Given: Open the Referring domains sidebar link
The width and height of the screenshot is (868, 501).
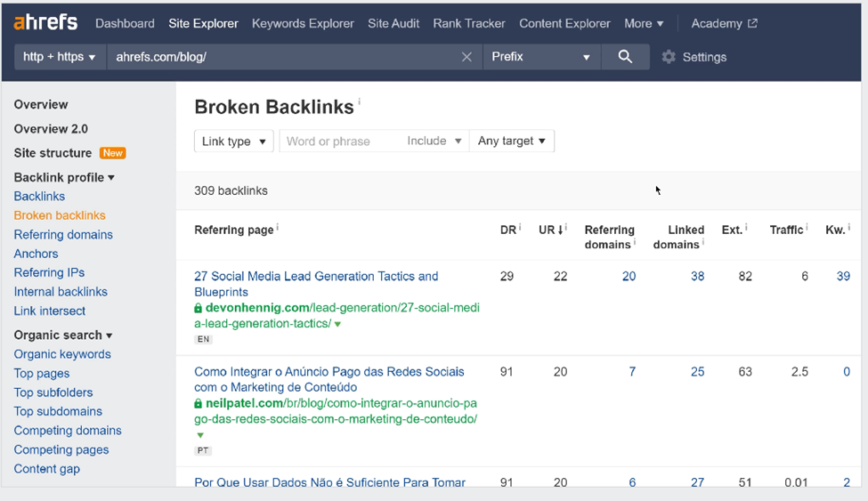Looking at the screenshot, I should coord(63,235).
